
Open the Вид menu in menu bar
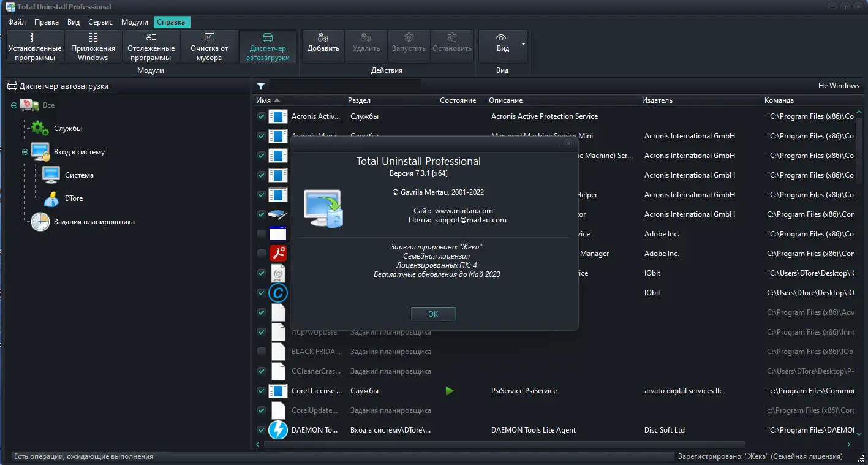(x=74, y=22)
